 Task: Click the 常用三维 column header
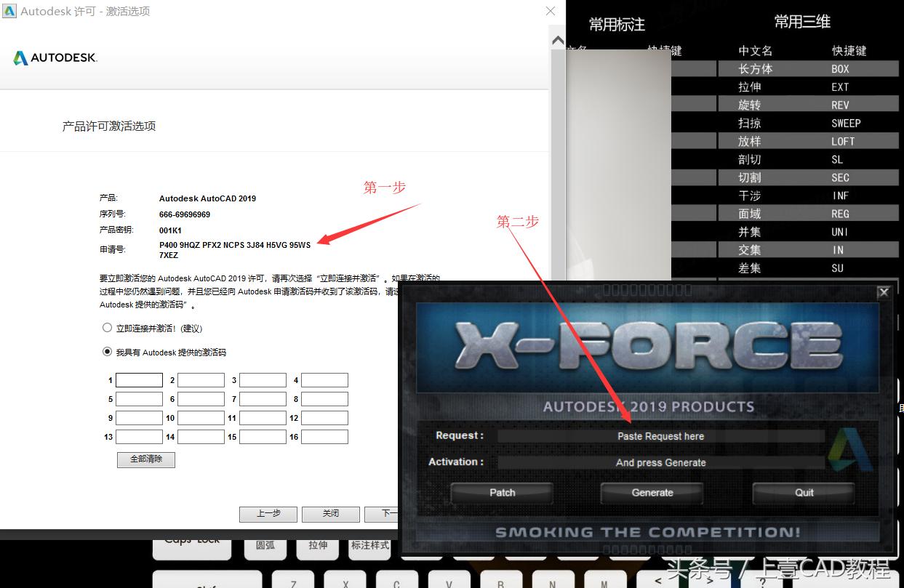point(802,22)
